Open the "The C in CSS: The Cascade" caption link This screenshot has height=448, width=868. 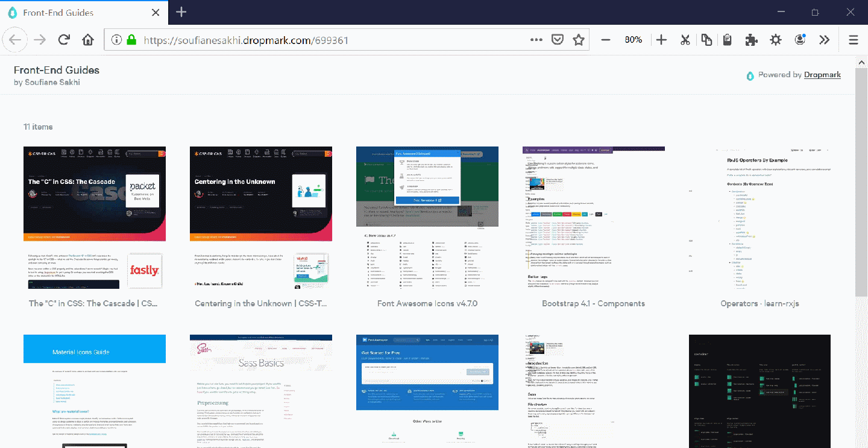[95, 303]
